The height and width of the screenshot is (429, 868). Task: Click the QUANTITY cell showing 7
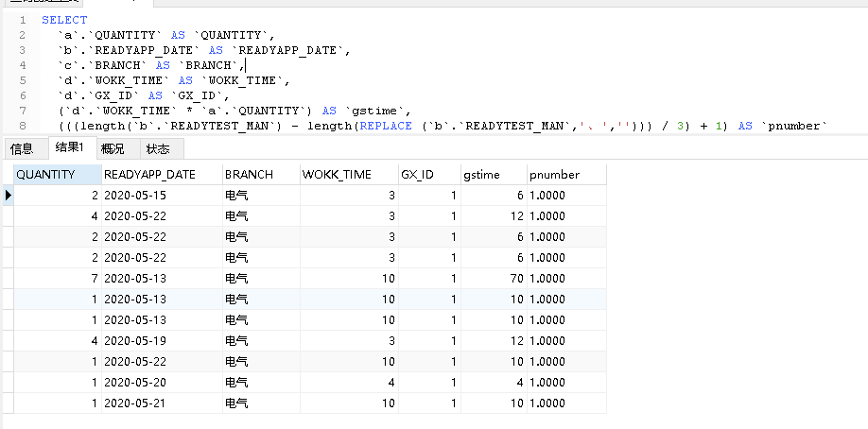58,279
